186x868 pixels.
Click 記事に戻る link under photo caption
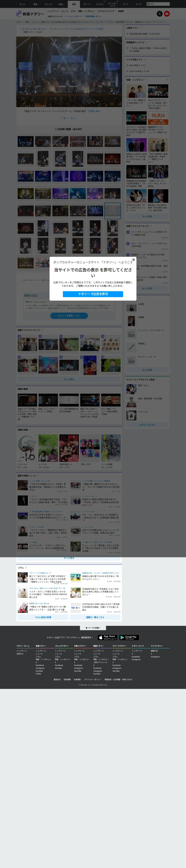pos(94,111)
